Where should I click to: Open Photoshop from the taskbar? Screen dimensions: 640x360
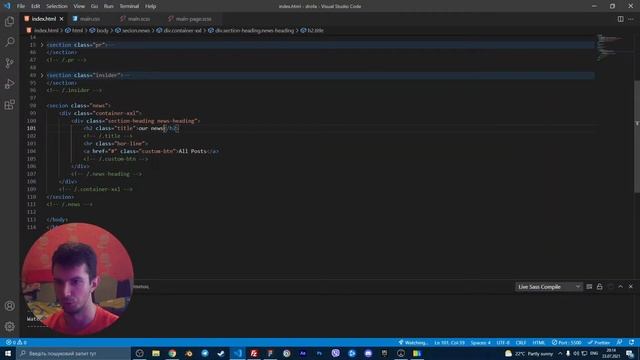pos(319,353)
